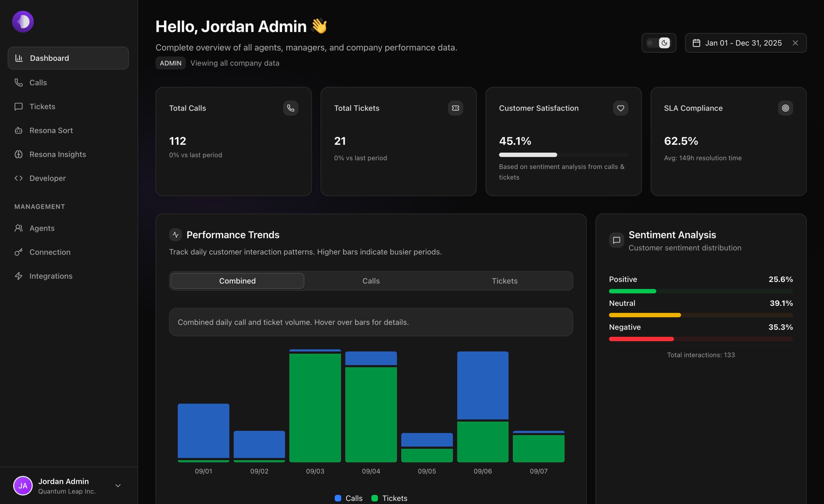Viewport: 824px width, 504px height.
Task: Select the phone icon on Total Calls card
Action: pyautogui.click(x=290, y=108)
